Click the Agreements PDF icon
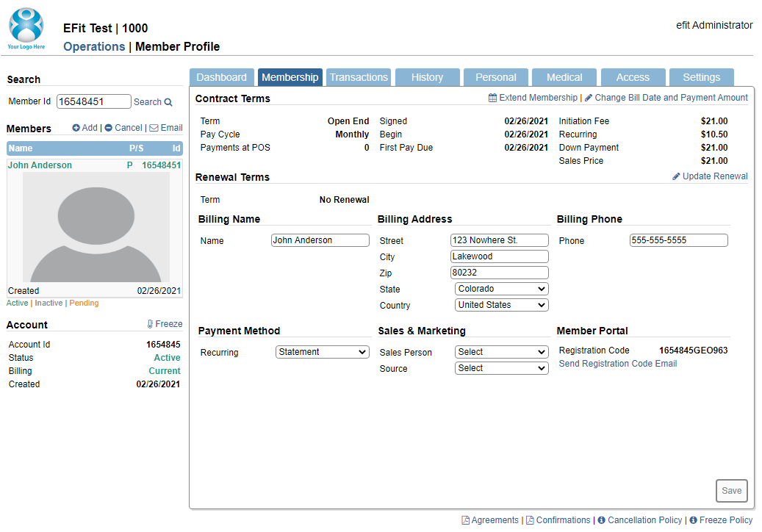Image resolution: width=762 pixels, height=532 pixels. tap(465, 520)
